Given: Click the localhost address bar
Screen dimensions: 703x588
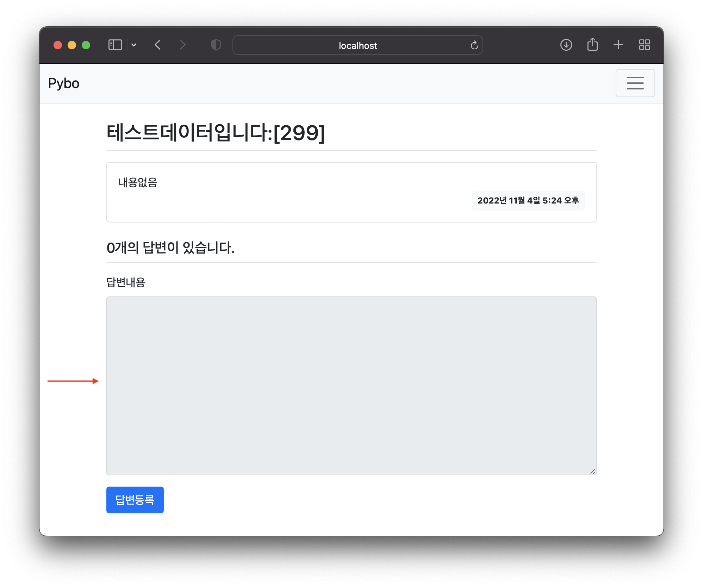Looking at the screenshot, I should (x=357, y=45).
